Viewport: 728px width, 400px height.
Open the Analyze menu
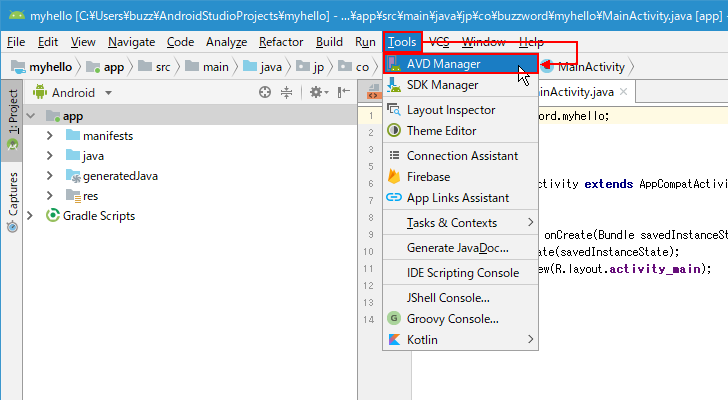pyautogui.click(x=227, y=42)
